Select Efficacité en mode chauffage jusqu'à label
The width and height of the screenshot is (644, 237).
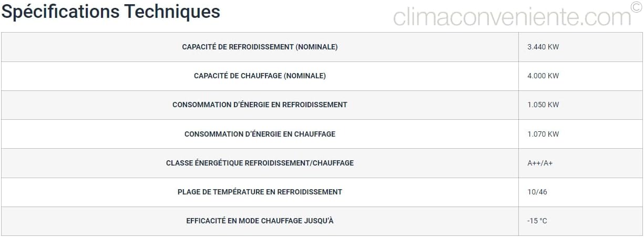click(x=260, y=221)
